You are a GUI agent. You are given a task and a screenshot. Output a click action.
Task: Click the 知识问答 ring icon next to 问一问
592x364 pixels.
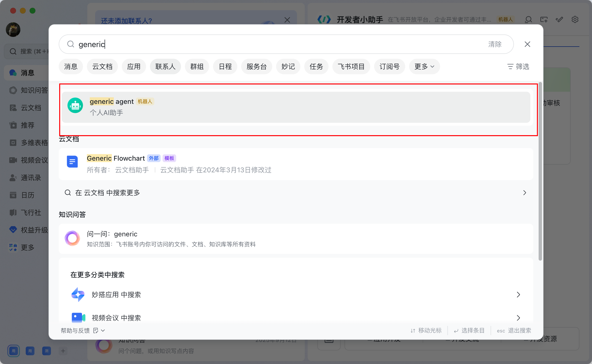pyautogui.click(x=72, y=238)
